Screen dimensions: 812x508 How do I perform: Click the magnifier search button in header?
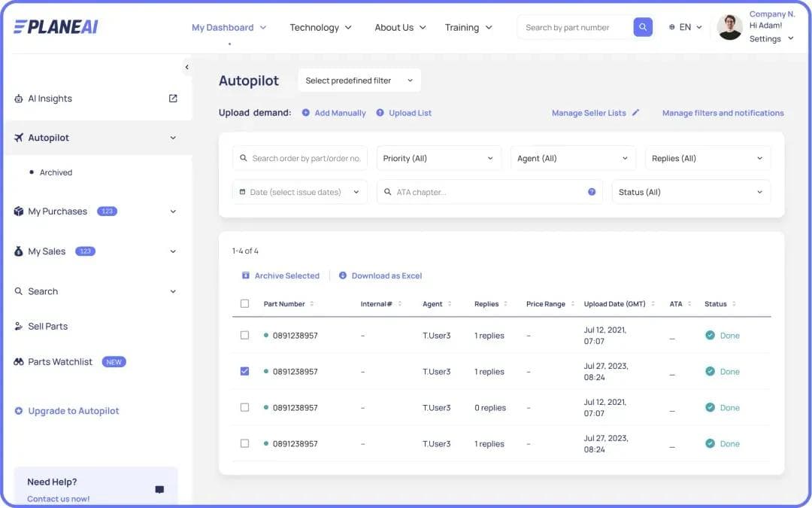tap(642, 27)
